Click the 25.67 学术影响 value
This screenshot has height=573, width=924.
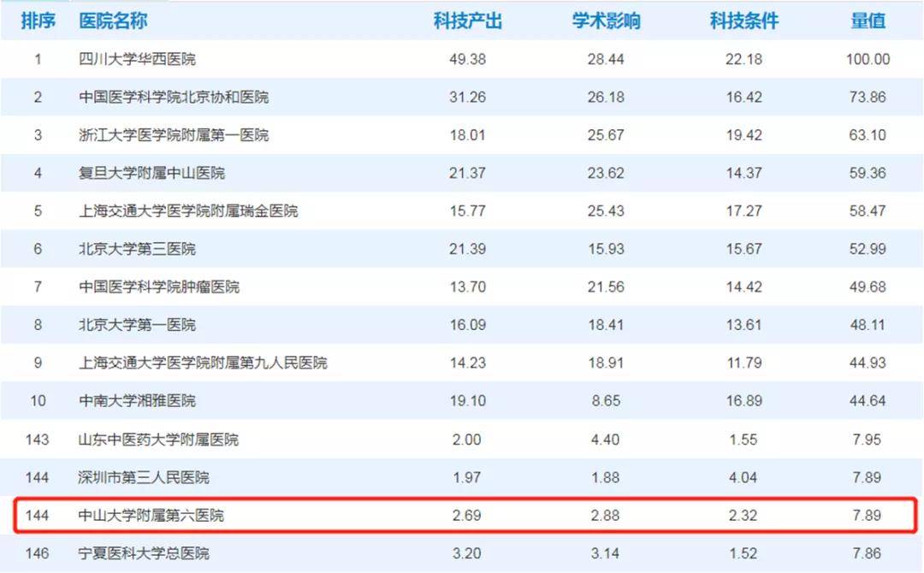pos(606,135)
